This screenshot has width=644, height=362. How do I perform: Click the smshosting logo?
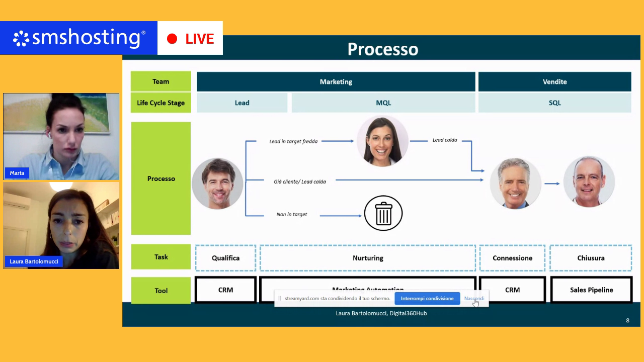[79, 38]
